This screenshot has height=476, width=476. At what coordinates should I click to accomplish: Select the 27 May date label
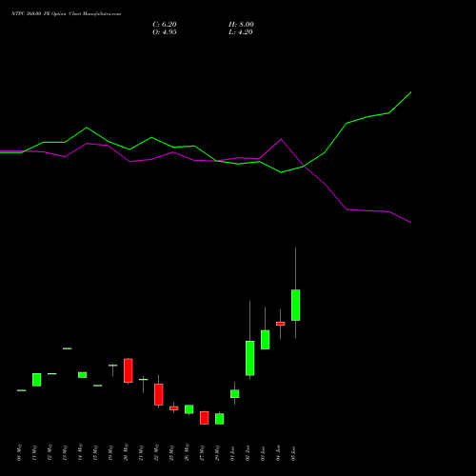click(x=203, y=452)
